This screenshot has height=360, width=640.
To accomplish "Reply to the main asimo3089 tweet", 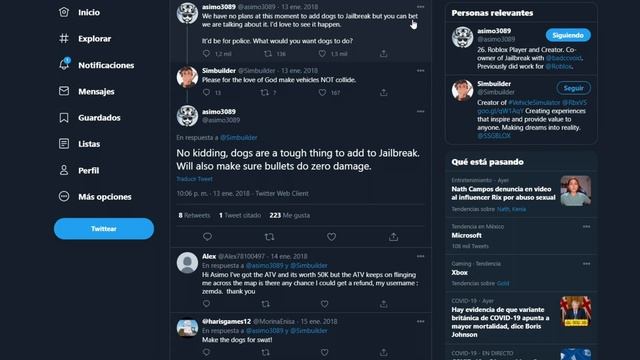I will 207,237.
